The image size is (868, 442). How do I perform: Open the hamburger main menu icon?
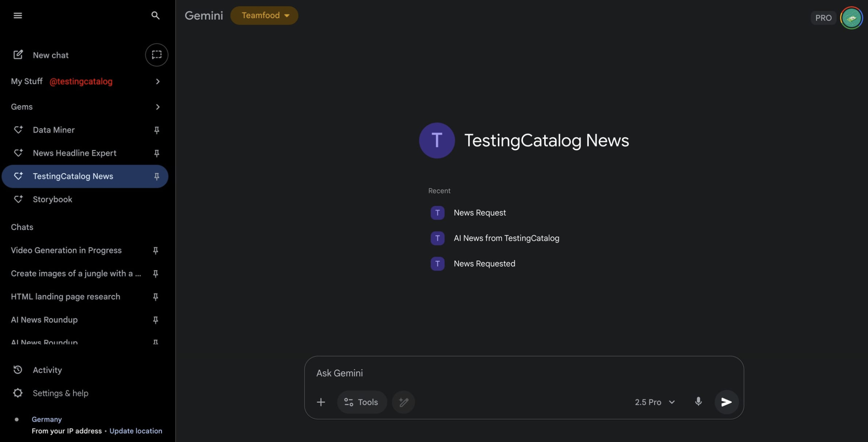click(x=17, y=15)
